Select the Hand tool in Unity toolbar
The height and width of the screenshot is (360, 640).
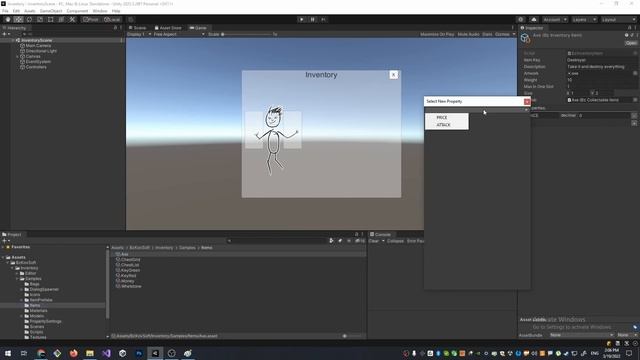point(8,19)
